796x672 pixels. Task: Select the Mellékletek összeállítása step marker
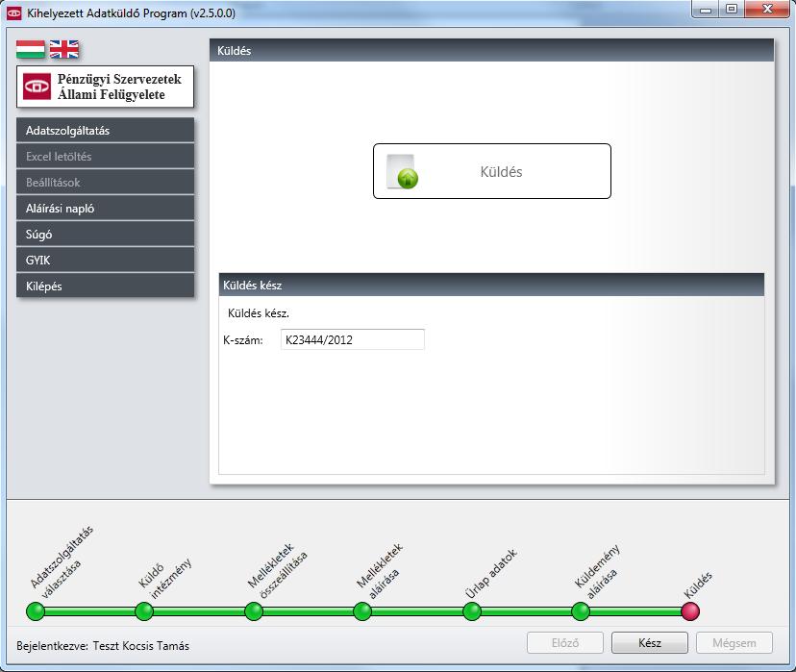(254, 611)
